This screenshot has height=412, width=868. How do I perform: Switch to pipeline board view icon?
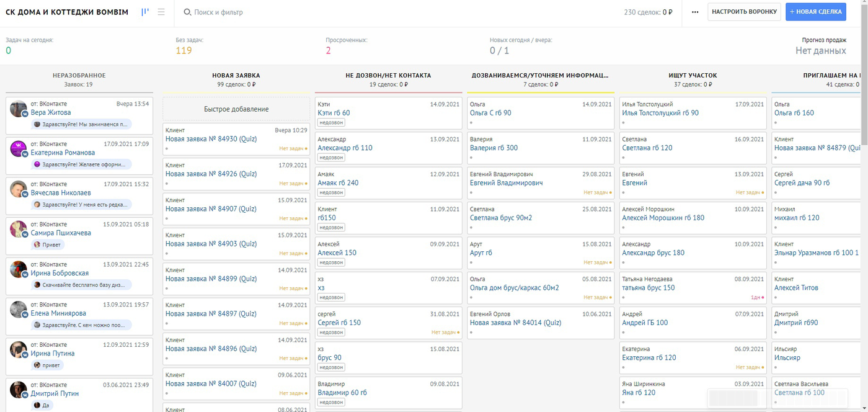click(x=145, y=12)
